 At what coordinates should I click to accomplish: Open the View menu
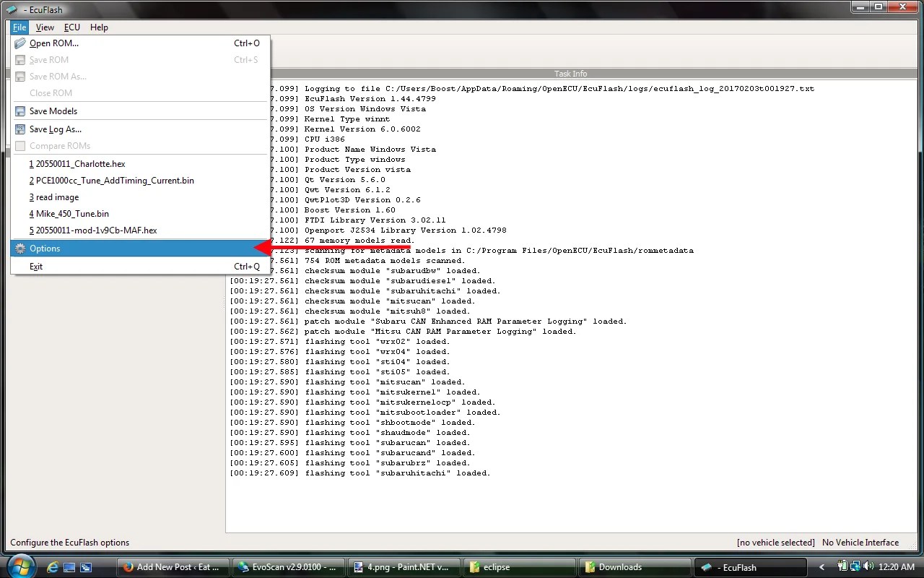45,27
